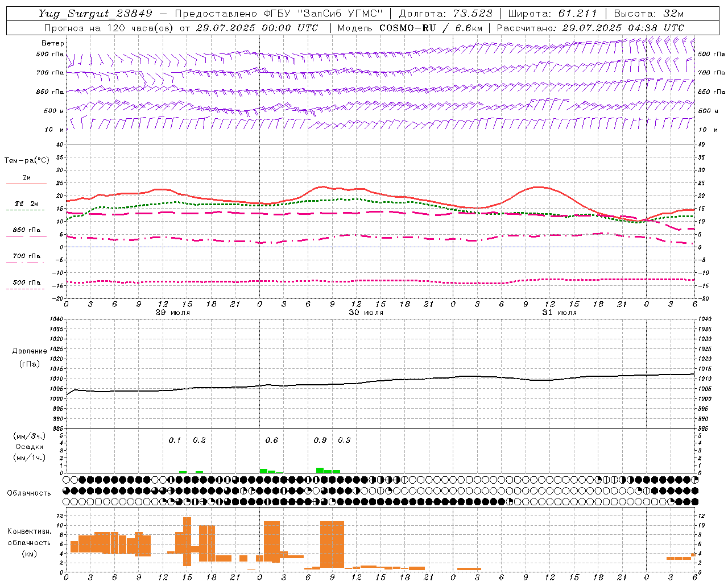Viewport: 728px width, 582px height.
Task: Click the 31 июля date label
Action: [560, 313]
